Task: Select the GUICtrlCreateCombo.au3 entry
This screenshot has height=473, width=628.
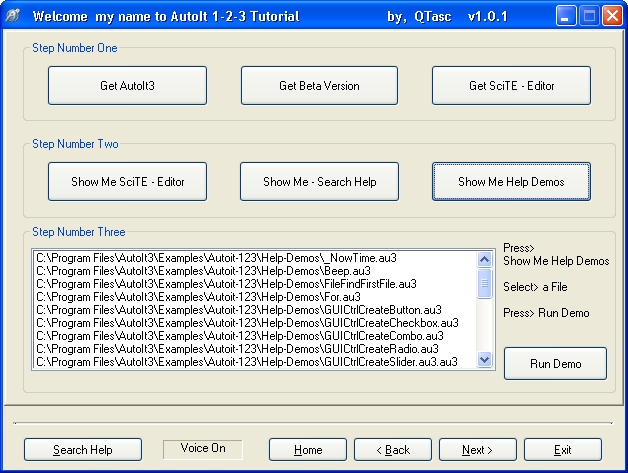Action: point(255,336)
